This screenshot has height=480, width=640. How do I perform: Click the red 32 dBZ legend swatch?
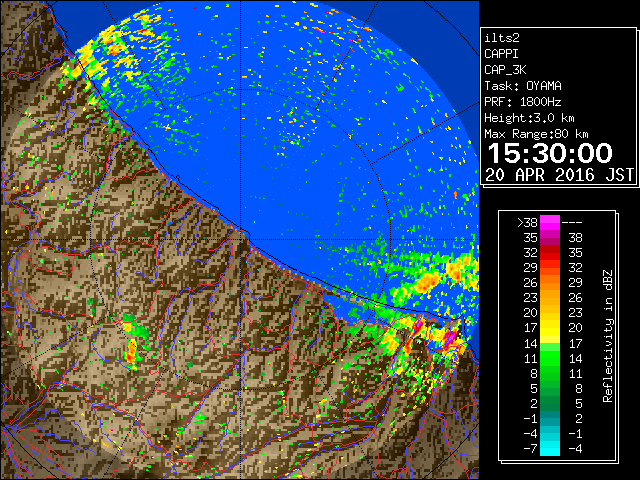coord(550,253)
